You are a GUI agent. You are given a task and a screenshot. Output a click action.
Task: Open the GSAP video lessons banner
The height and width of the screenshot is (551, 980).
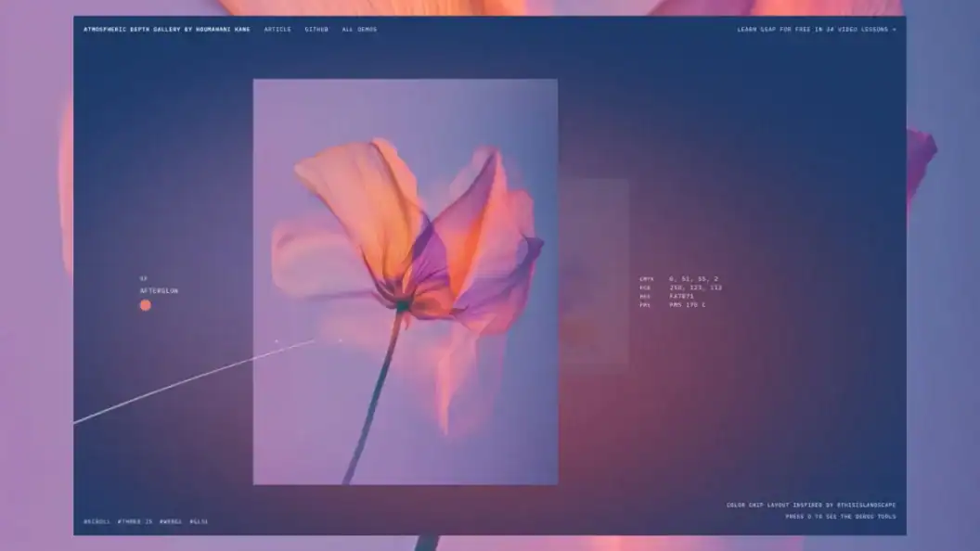(817, 29)
